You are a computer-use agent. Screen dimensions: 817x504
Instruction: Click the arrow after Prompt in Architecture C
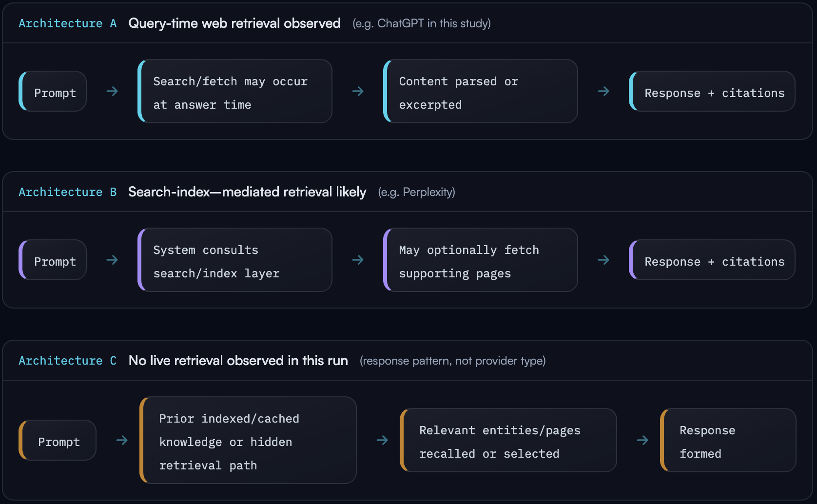[122, 440]
